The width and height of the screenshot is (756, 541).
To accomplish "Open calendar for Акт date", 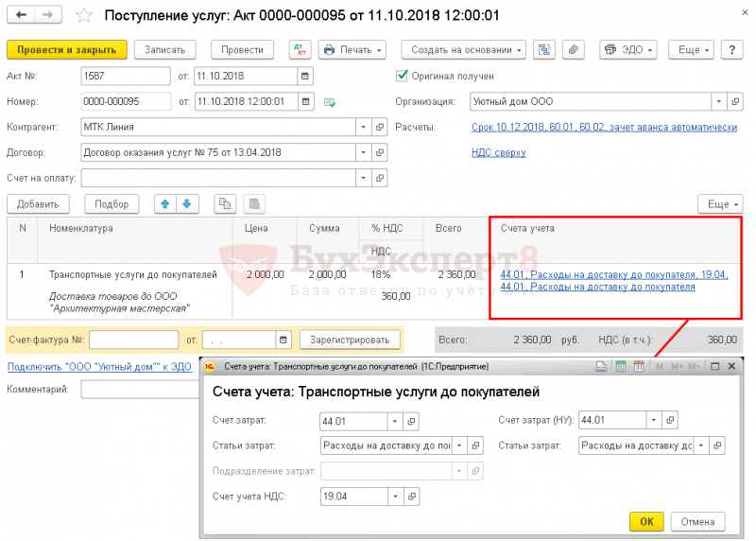I will [x=304, y=76].
